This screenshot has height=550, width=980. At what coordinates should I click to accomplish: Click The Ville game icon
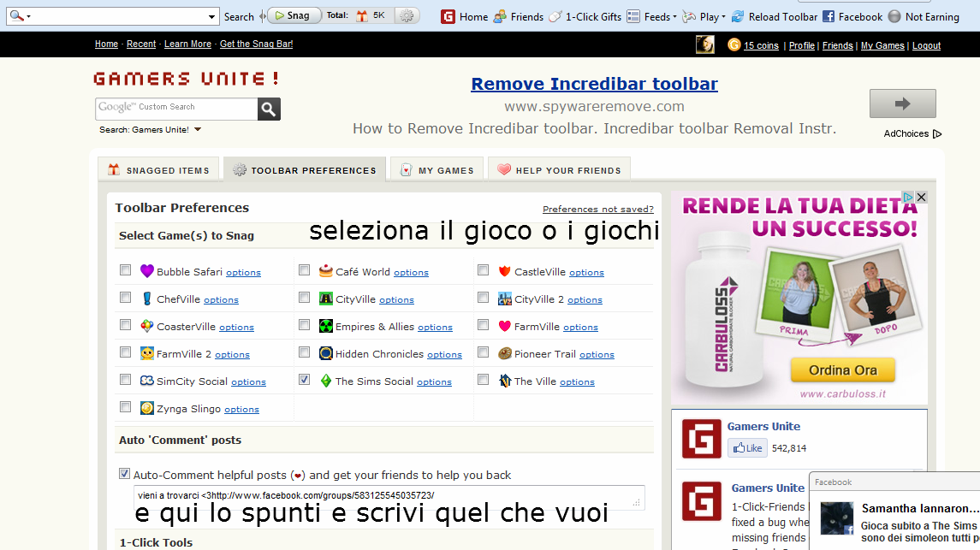pos(504,380)
